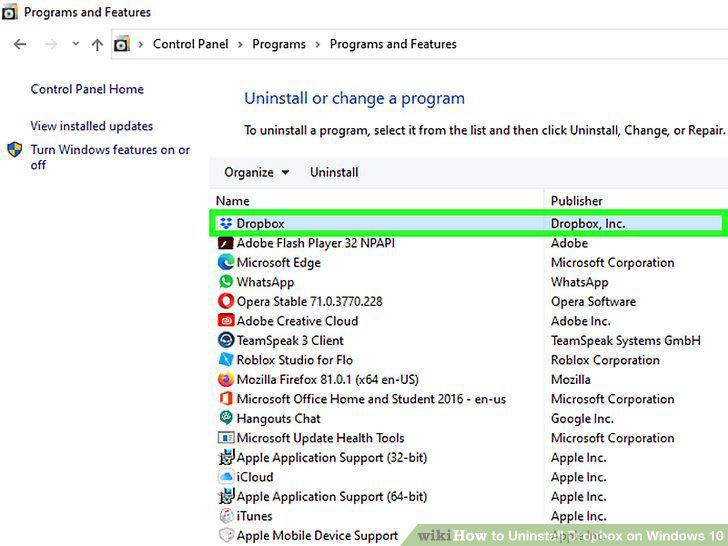Screen dimensions: 728x546
Task: Select the Microsoft Edge name text
Action: [x=278, y=262]
